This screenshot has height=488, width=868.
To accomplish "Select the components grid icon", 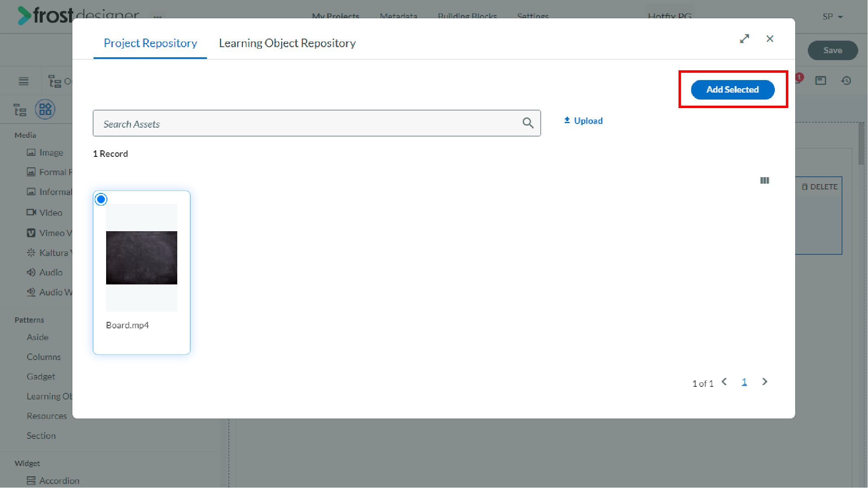I will click(45, 109).
